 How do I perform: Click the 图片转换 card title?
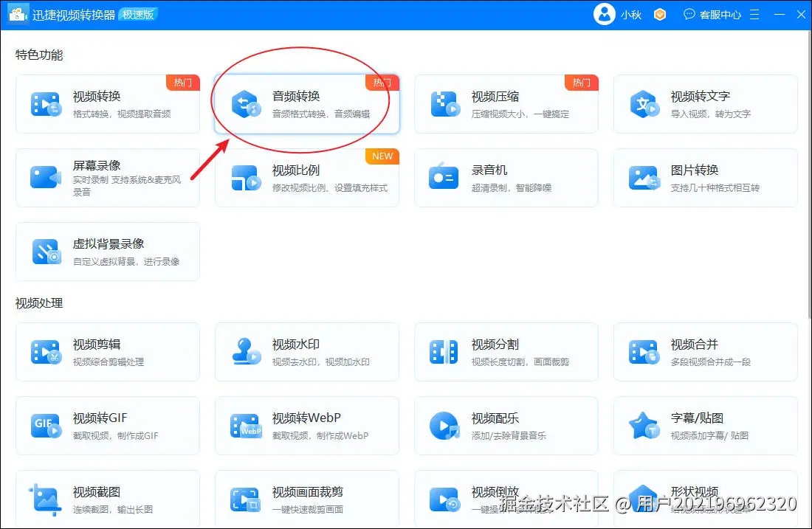[695, 170]
